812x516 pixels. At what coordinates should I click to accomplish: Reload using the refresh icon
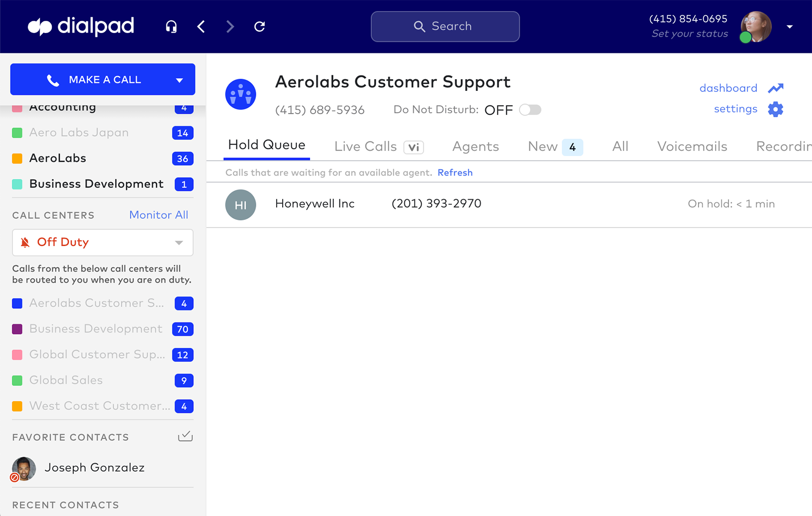259,26
